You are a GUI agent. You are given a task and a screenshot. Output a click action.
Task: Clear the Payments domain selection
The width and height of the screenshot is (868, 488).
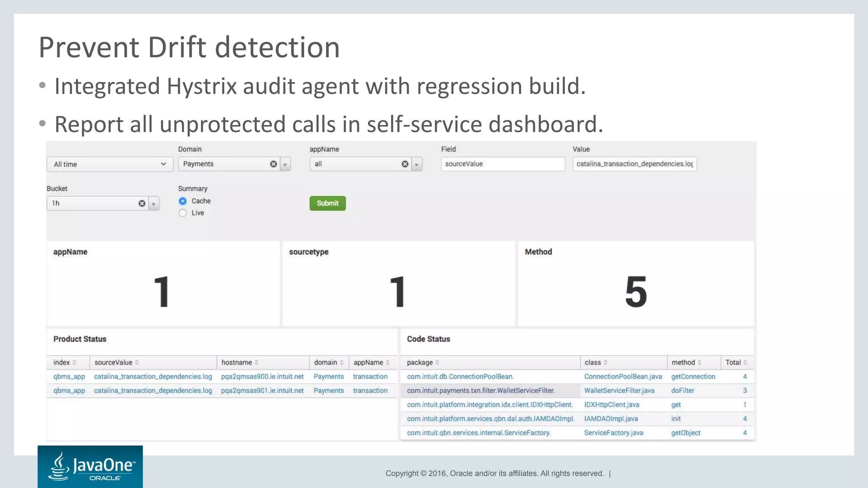[273, 164]
